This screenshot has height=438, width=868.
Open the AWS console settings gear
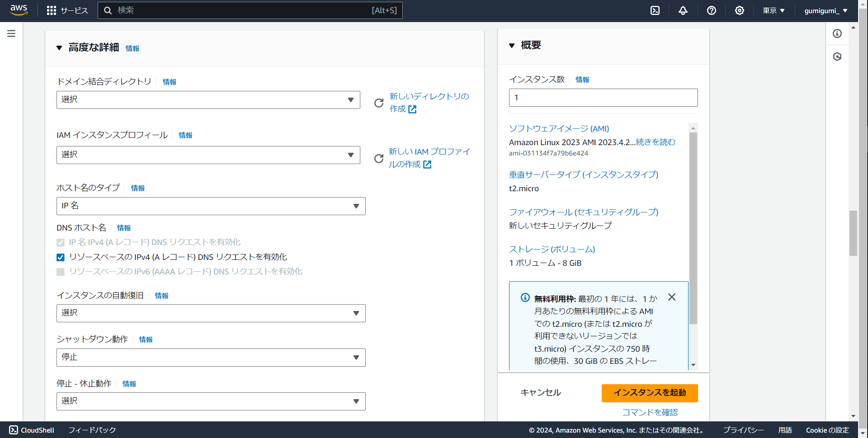tap(739, 10)
